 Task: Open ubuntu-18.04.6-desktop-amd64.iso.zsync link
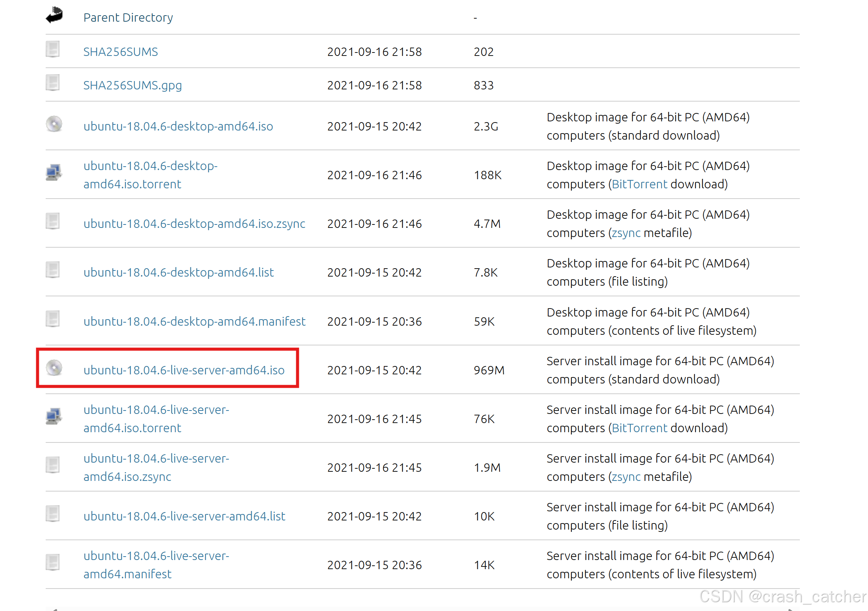[194, 224]
